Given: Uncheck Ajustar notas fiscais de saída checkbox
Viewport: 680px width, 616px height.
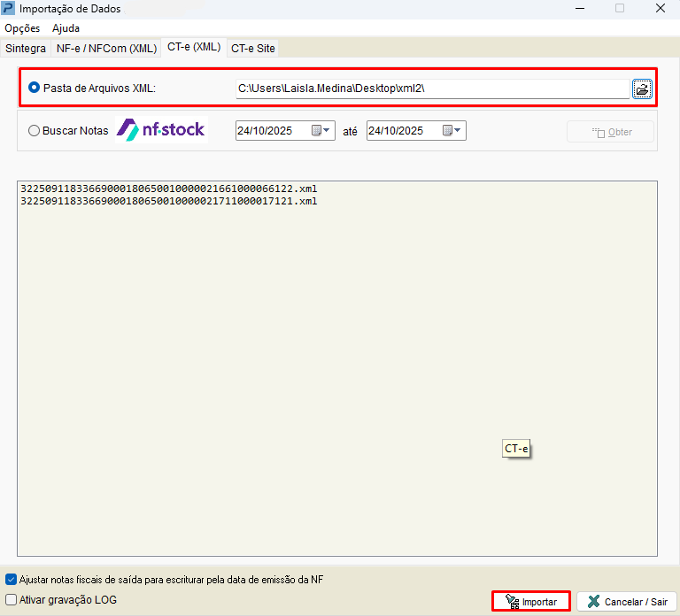Looking at the screenshot, I should 11,580.
